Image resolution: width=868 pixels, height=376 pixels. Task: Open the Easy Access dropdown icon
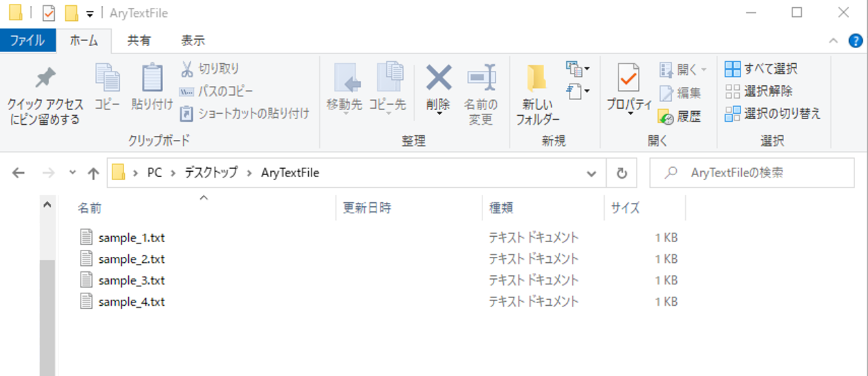coord(577,91)
